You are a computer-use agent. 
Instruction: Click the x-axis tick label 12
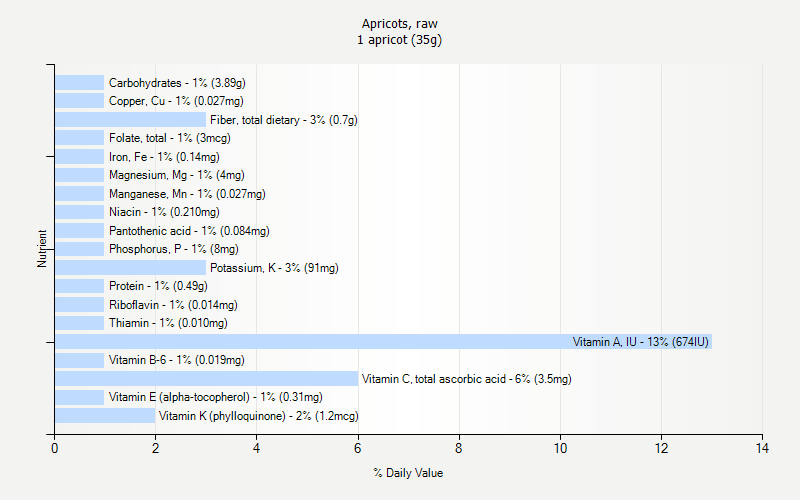coord(661,448)
